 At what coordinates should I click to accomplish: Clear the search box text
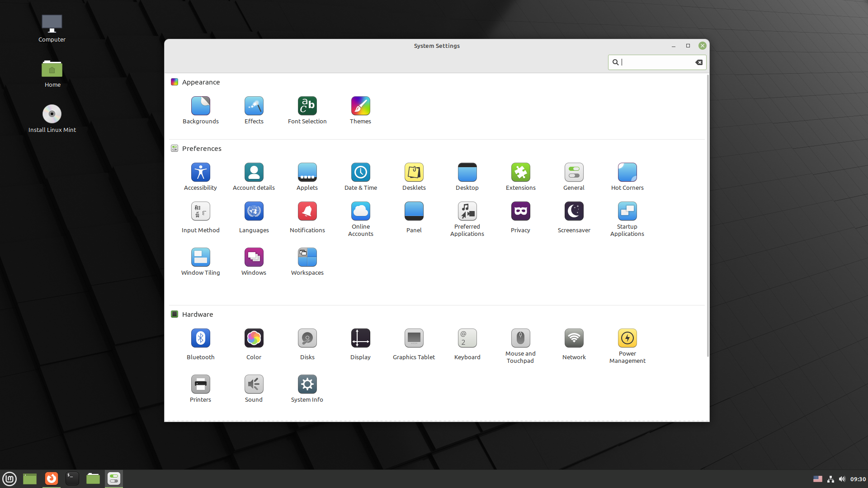click(699, 62)
